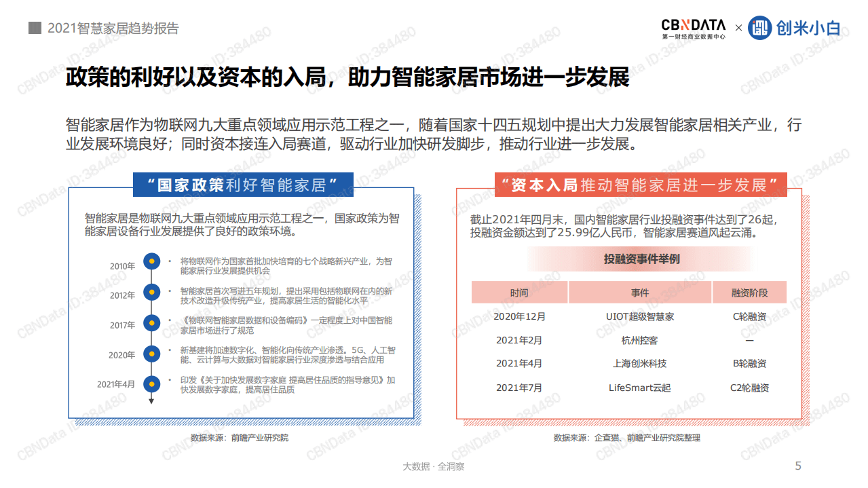Image resolution: width=868 pixels, height=488 pixels.
Task: Click the 数据来源：前瞻产业研究院 source link
Action: [241, 439]
